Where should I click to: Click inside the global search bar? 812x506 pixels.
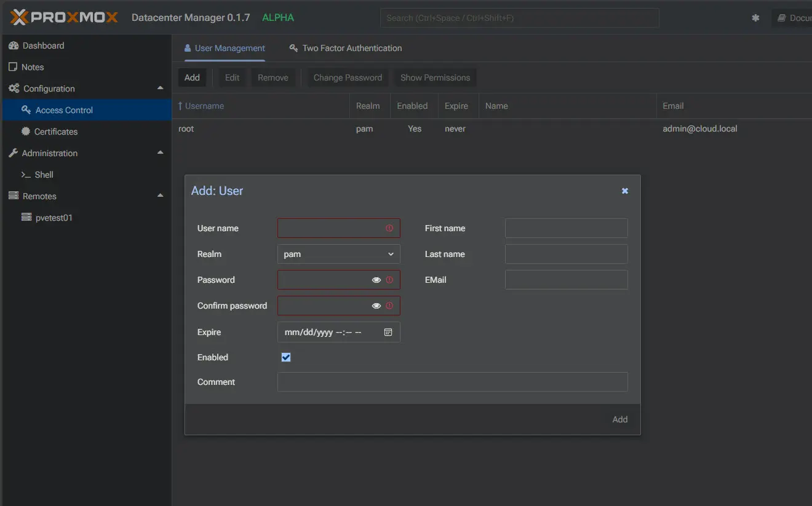click(x=519, y=17)
